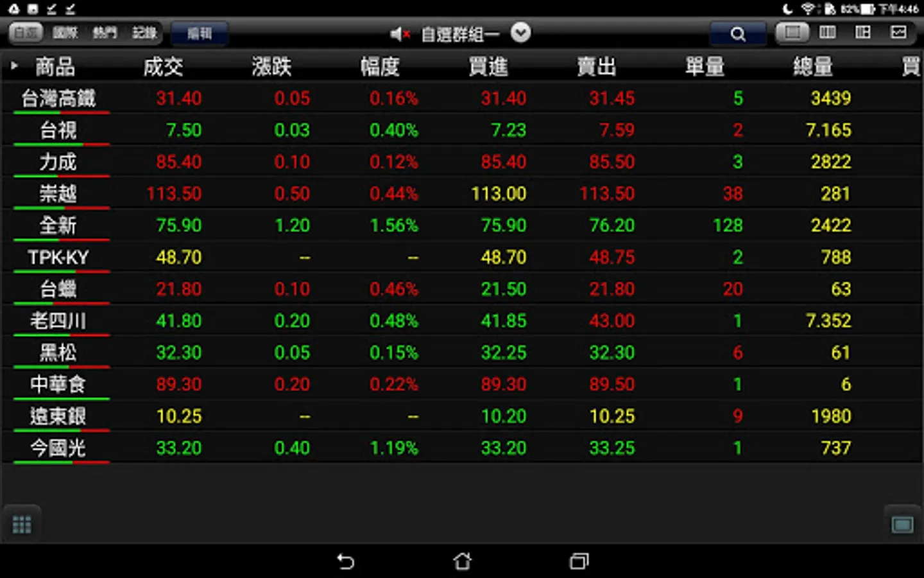Open the 全新 stock row

coord(462,225)
